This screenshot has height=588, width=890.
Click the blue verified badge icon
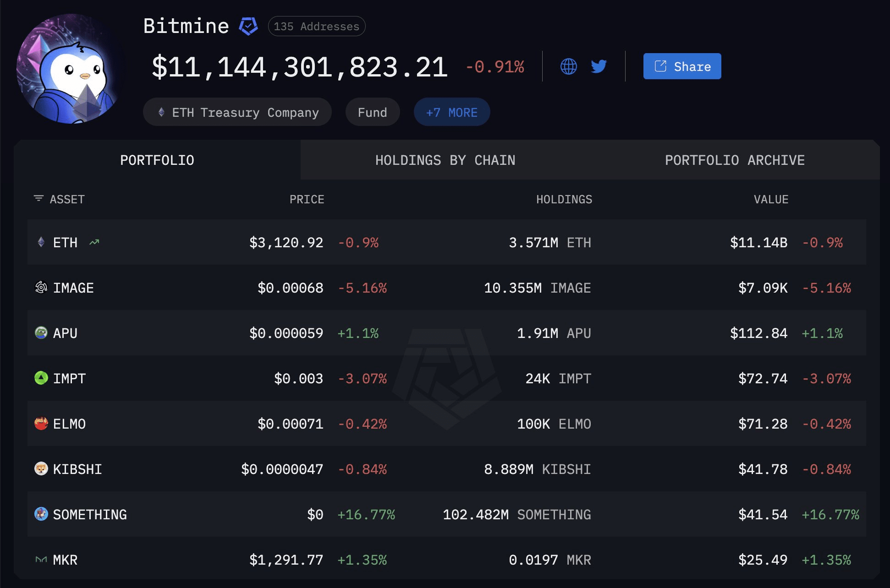[248, 26]
